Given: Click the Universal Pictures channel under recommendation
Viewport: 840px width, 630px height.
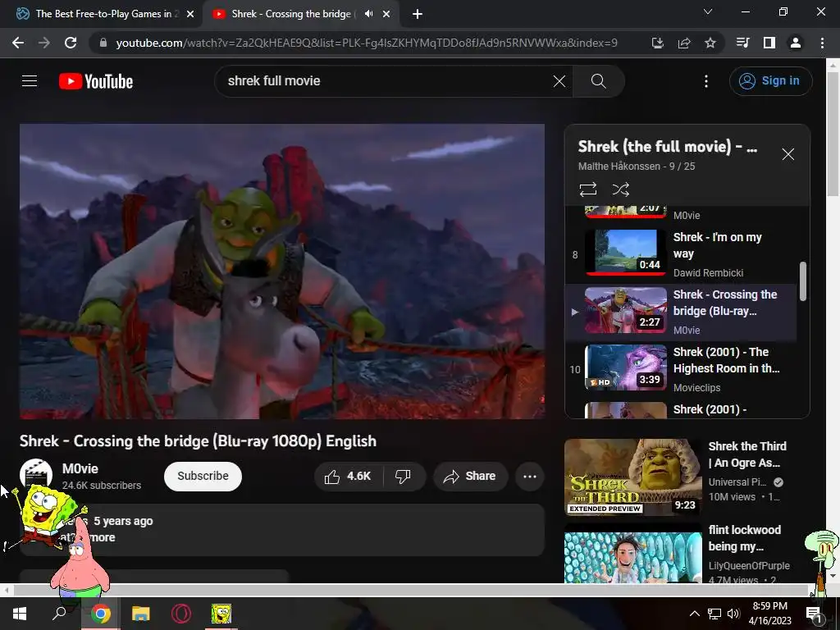Looking at the screenshot, I should pyautogui.click(x=737, y=482).
